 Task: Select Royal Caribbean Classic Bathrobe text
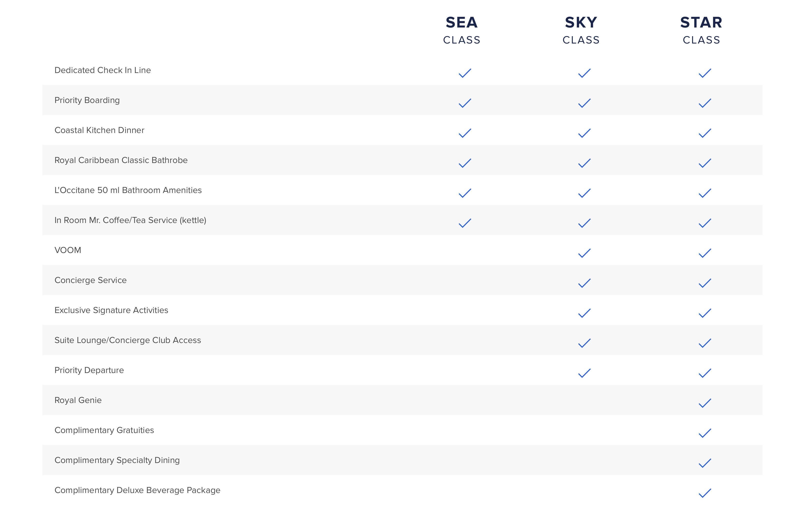click(121, 160)
